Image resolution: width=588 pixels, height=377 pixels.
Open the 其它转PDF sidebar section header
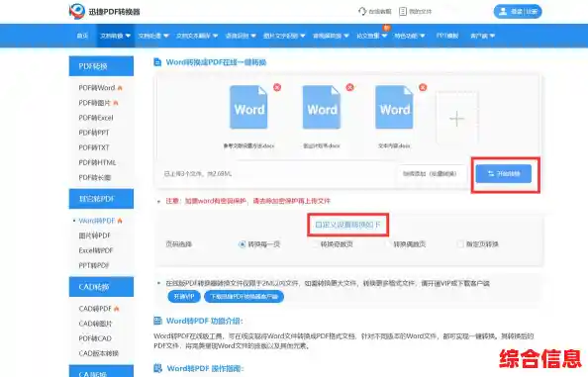101,199
